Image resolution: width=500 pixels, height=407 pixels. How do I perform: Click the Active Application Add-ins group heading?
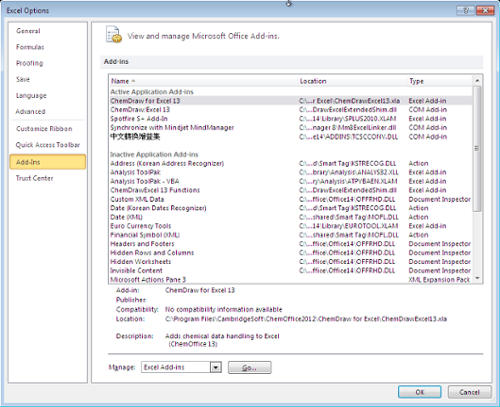(x=152, y=92)
